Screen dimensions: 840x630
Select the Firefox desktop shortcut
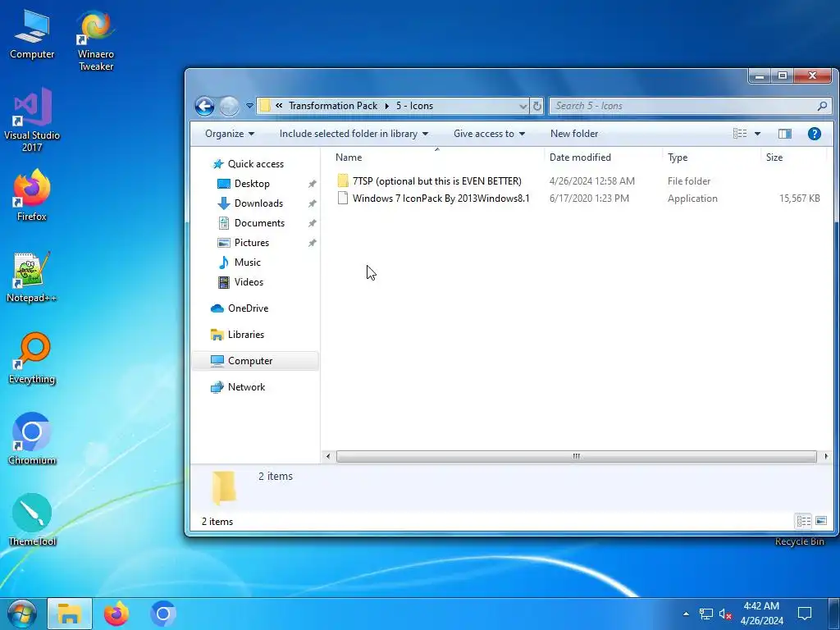(x=32, y=195)
